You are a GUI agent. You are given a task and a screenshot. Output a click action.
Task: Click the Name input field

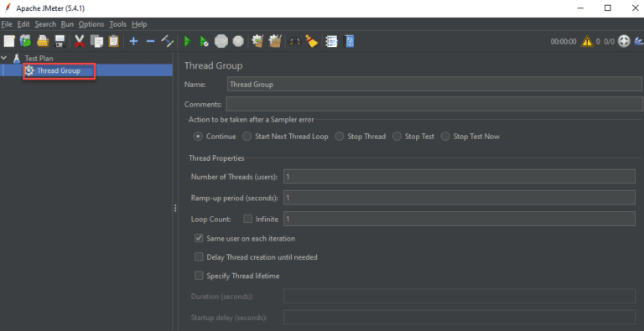pyautogui.click(x=434, y=84)
